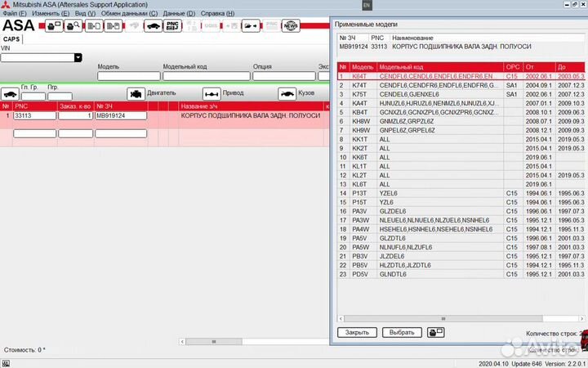Screen dimensions: 588x368
Task: Click the Модель input field
Action: [129, 76]
